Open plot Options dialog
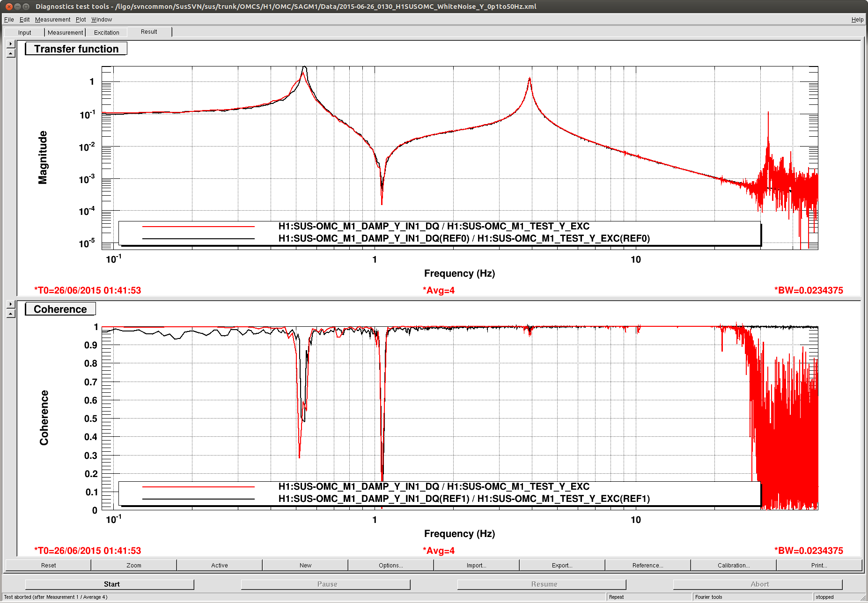The width and height of the screenshot is (868, 603). pos(391,565)
